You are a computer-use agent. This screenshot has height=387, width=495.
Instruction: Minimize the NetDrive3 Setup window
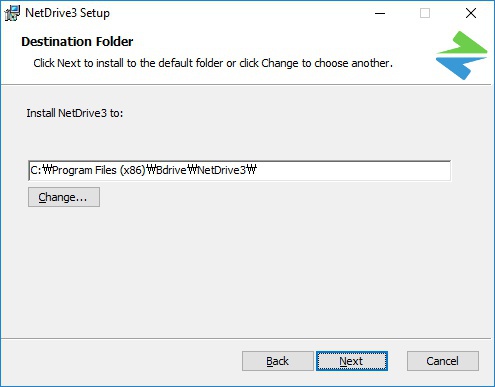click(x=380, y=13)
